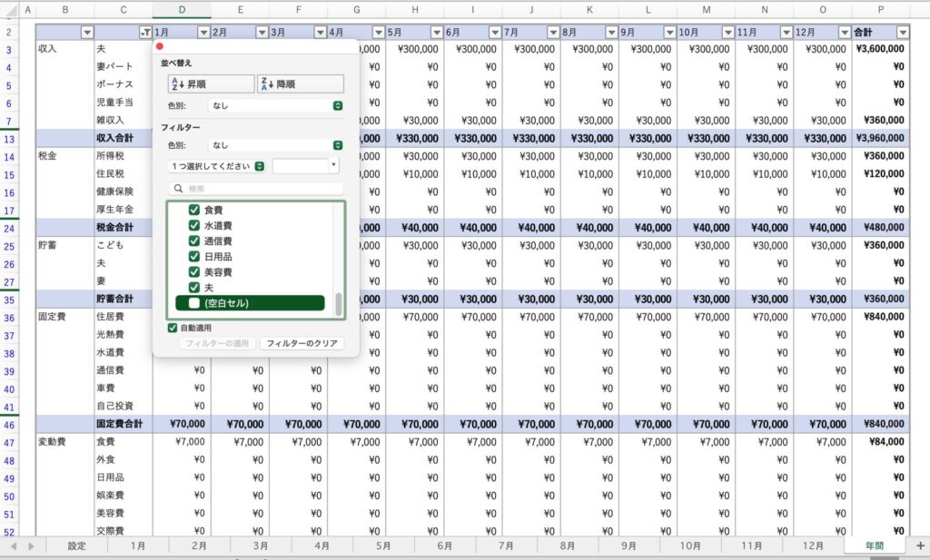Check the (空白セル) checkbox
930x560 pixels.
tap(193, 302)
